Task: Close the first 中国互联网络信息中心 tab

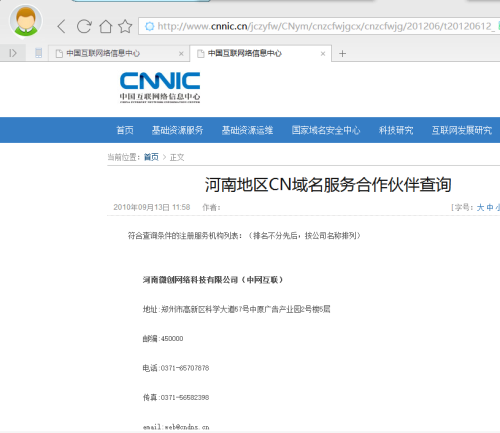Action: point(181,54)
